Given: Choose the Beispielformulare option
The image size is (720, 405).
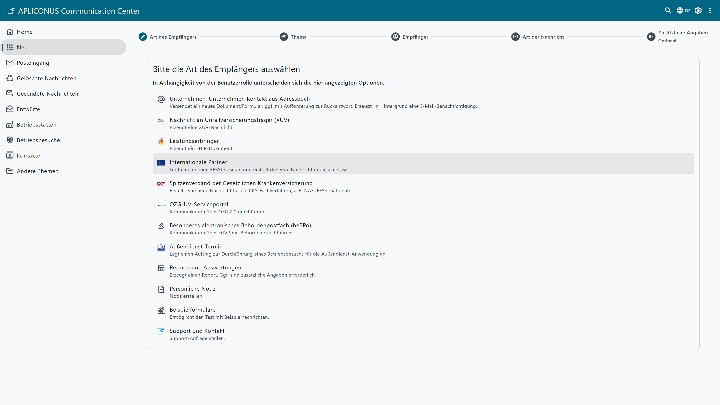Looking at the screenshot, I should click(423, 313).
